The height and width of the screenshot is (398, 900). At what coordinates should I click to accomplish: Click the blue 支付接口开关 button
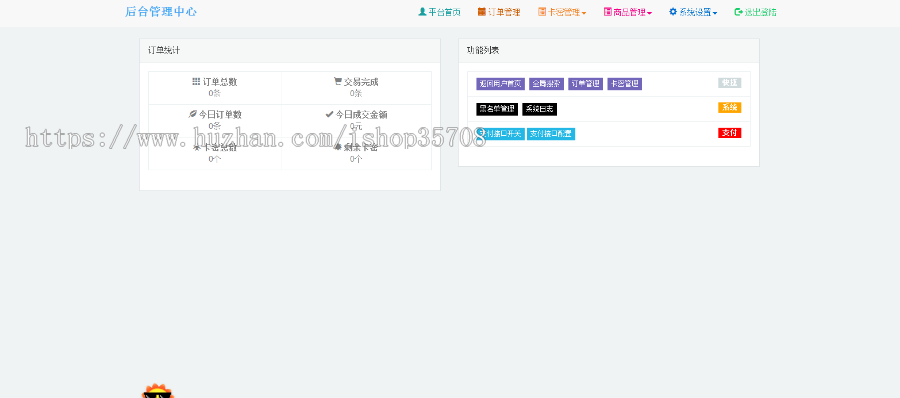[501, 134]
